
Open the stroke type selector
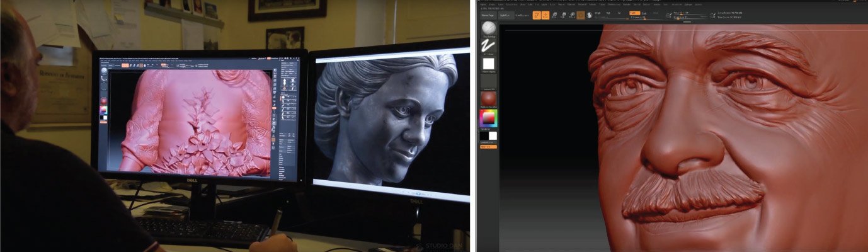coord(488,46)
